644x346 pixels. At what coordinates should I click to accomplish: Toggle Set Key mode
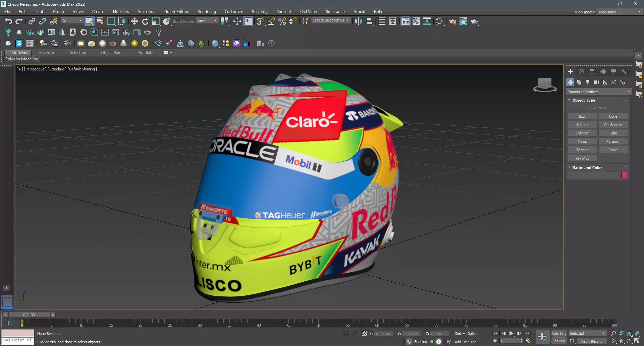[559, 341]
